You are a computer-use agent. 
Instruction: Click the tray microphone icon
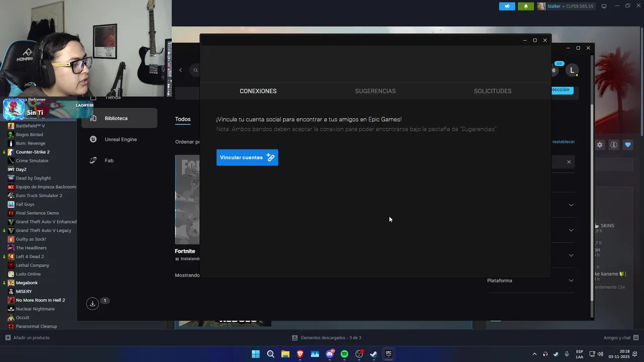[x=567, y=354]
